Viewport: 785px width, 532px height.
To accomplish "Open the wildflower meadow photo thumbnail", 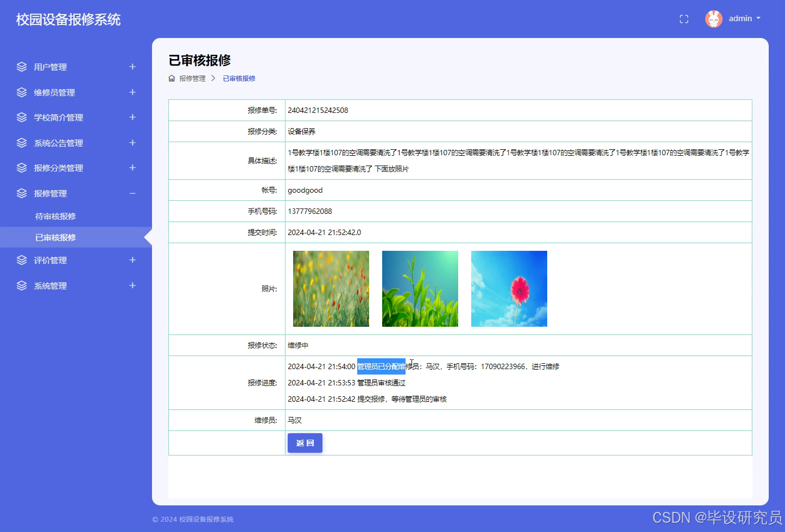I will point(331,289).
